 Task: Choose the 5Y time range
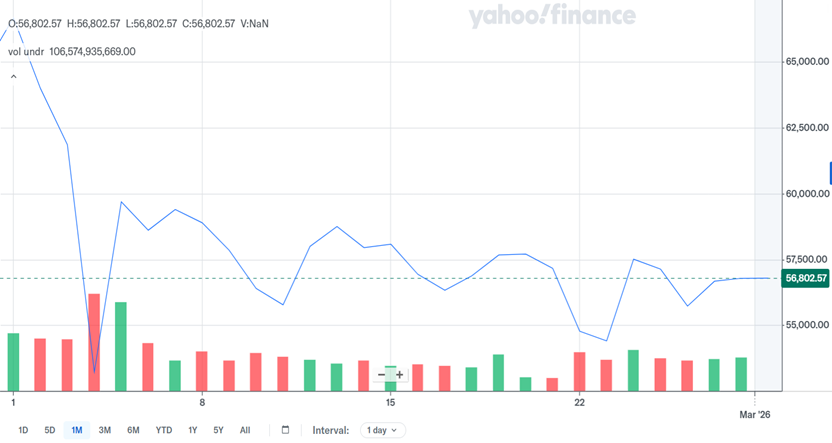pyautogui.click(x=218, y=430)
